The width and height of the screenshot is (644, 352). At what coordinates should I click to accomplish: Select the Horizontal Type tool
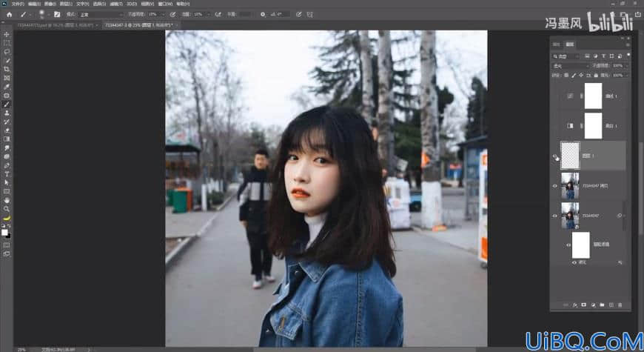(x=7, y=174)
